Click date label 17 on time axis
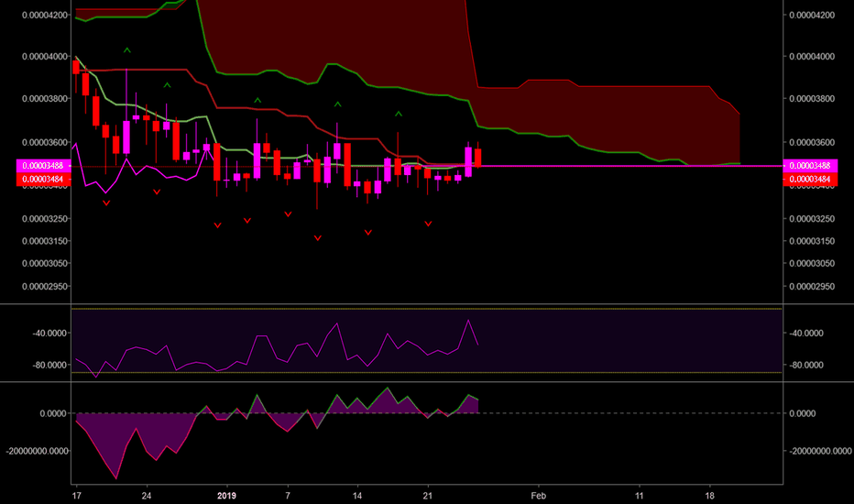Image resolution: width=854 pixels, height=504 pixels. click(77, 496)
